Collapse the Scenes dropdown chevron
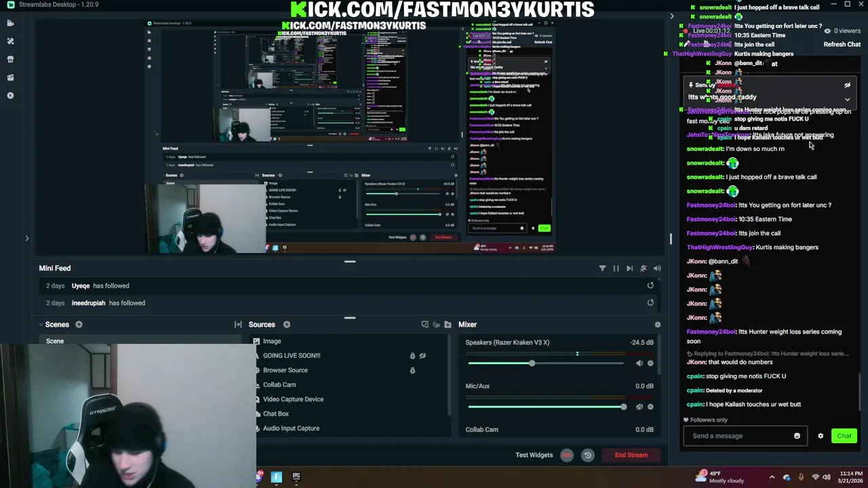The image size is (868, 488). tap(41, 325)
